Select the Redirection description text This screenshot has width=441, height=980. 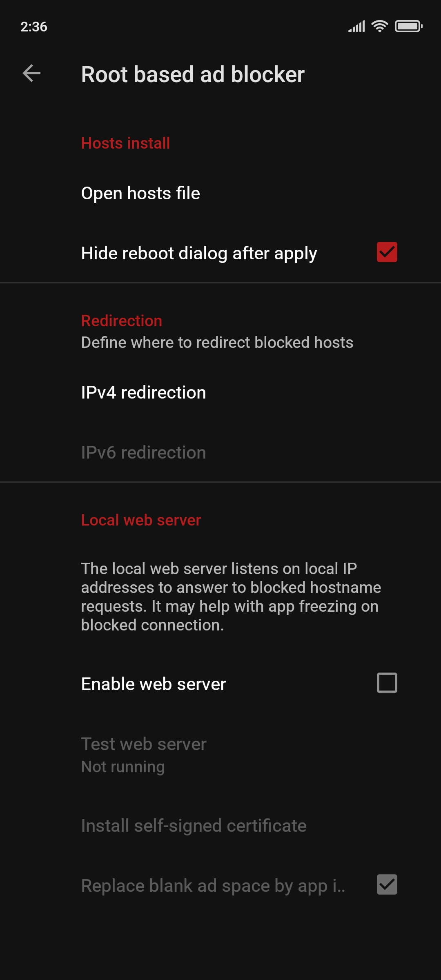(x=217, y=342)
